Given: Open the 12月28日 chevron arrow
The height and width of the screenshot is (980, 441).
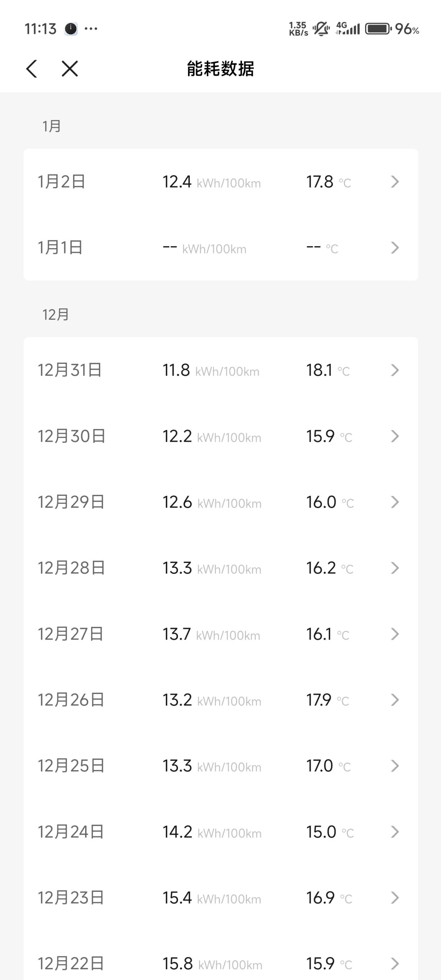Looking at the screenshot, I should click(x=395, y=568).
